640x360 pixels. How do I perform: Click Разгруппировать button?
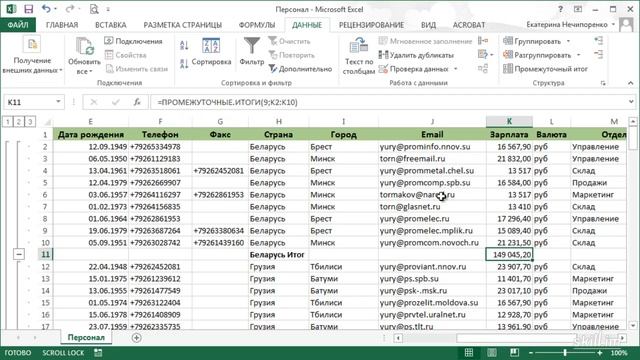(x=537, y=55)
